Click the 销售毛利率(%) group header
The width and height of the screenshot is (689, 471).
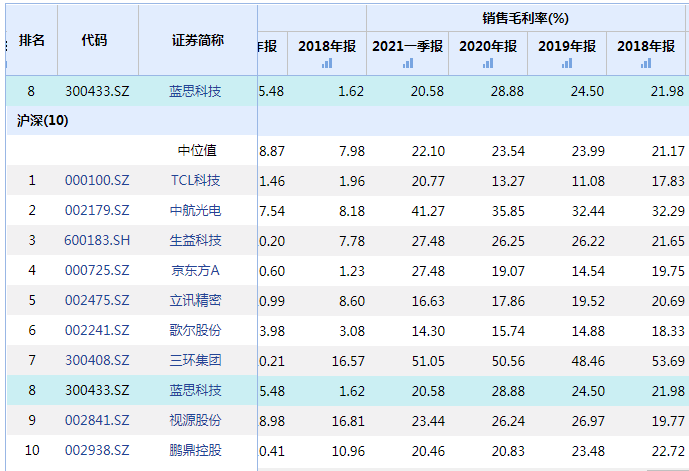coord(526,18)
